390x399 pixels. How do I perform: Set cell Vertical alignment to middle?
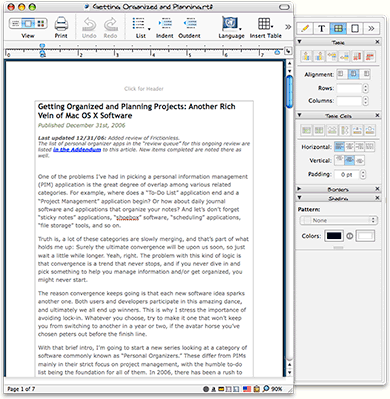pyautogui.click(x=350, y=160)
